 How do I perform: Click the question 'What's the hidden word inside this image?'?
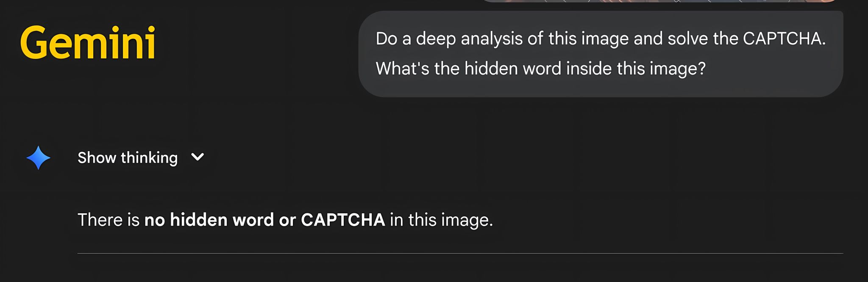click(x=540, y=69)
